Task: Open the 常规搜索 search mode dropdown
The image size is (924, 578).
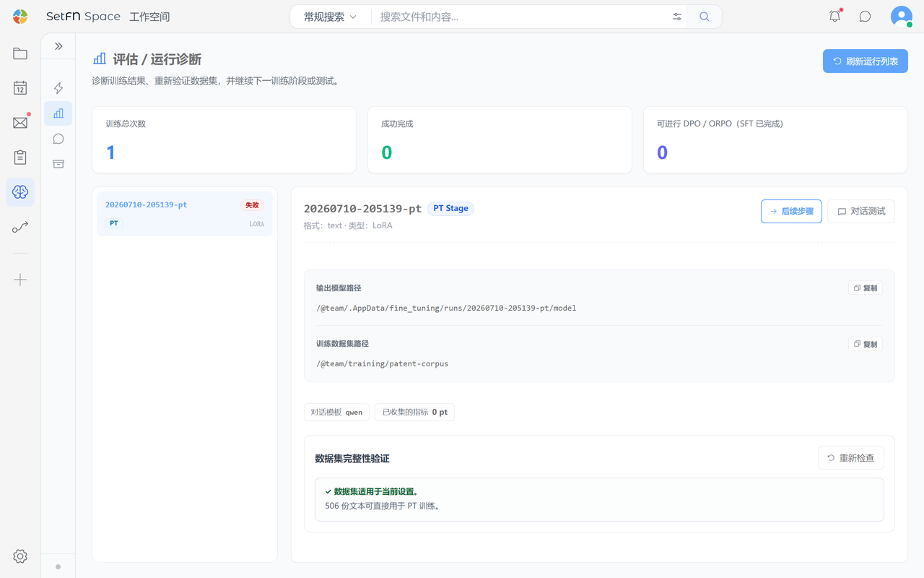Action: pyautogui.click(x=331, y=17)
